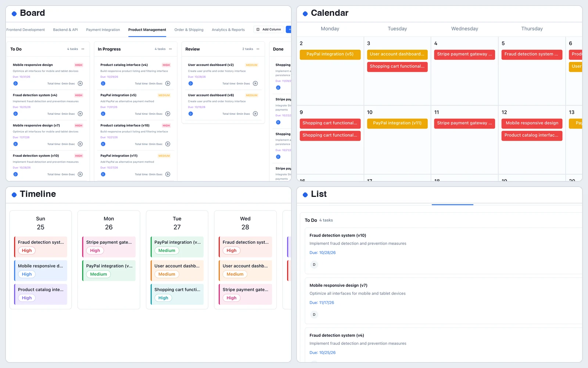Screen dimensions: 588x368
Task: Switch to Backend & API board tab
Action: 65,30
